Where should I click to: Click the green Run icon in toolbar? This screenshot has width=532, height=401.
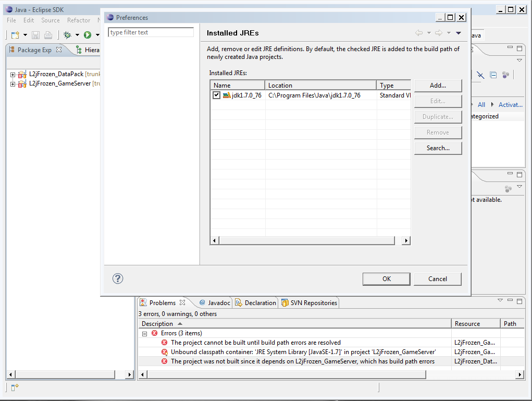(x=88, y=35)
